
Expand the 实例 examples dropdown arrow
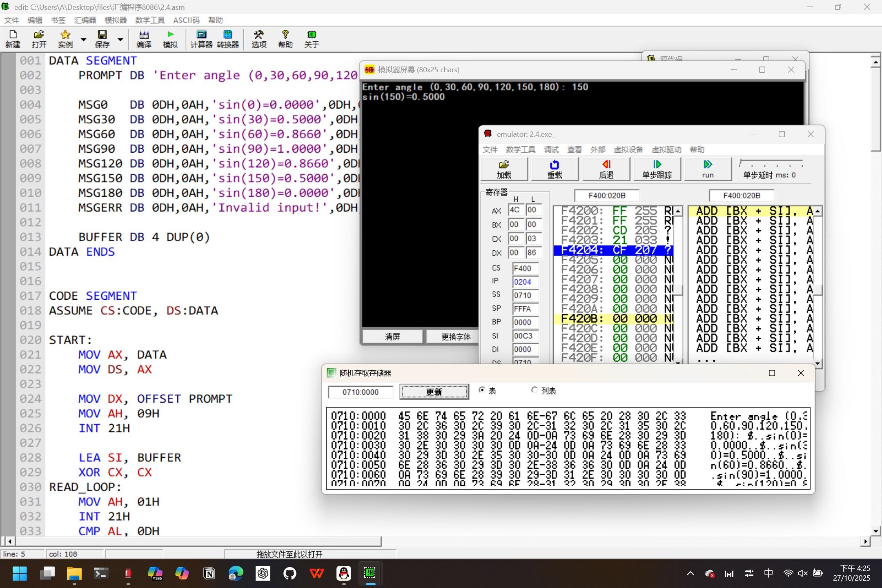(x=84, y=40)
